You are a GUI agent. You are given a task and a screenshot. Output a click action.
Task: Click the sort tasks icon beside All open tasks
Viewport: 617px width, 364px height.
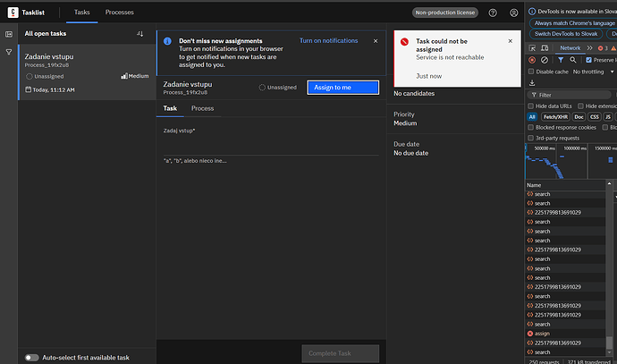coord(140,34)
